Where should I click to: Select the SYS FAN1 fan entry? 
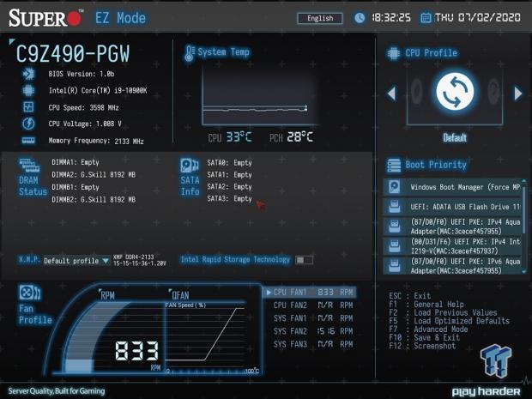313,317
